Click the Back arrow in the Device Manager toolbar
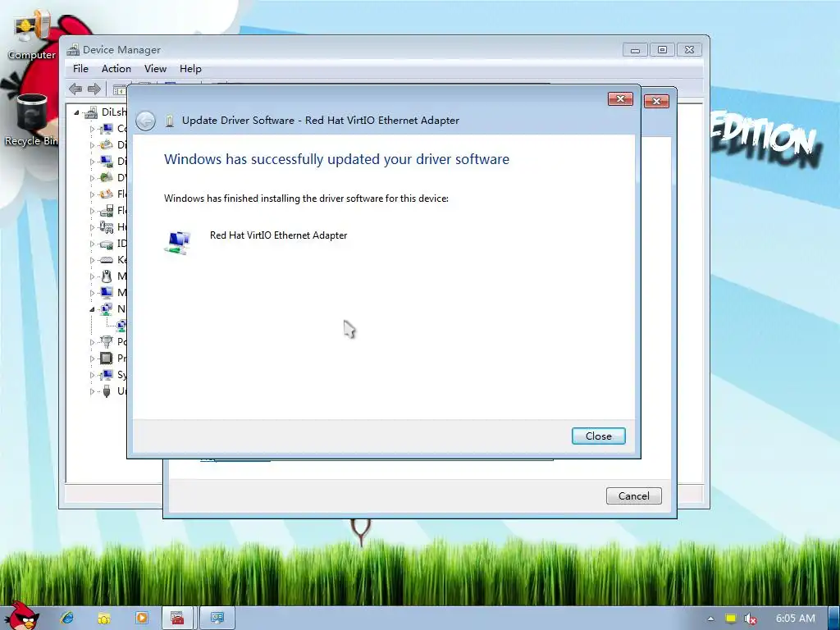 [75, 89]
